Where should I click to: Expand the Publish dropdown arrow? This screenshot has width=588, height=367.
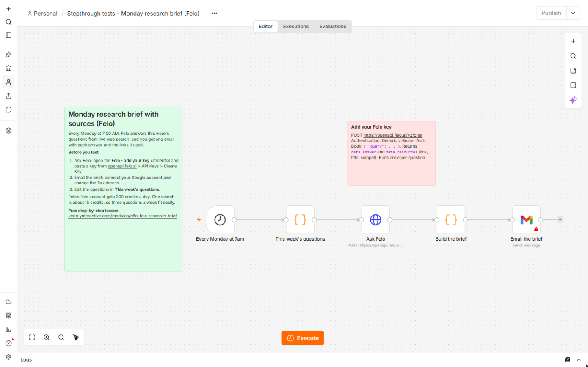573,13
